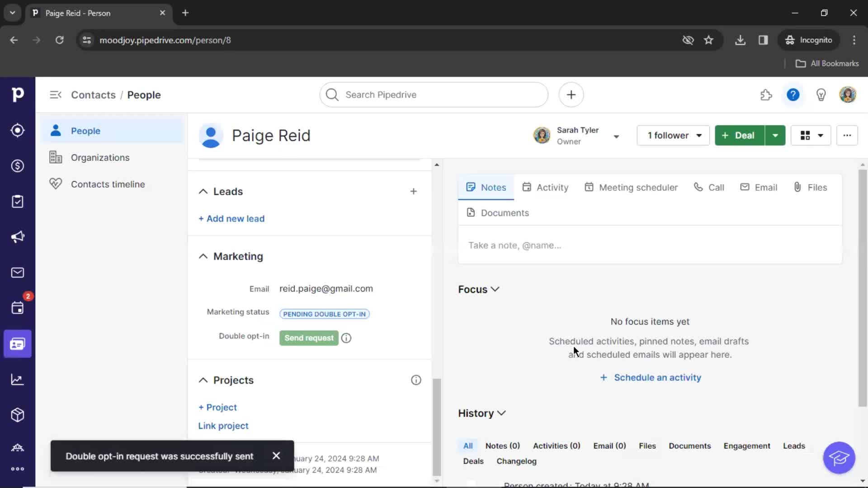The width and height of the screenshot is (868, 488).
Task: Select the Call tab icon
Action: click(x=698, y=187)
